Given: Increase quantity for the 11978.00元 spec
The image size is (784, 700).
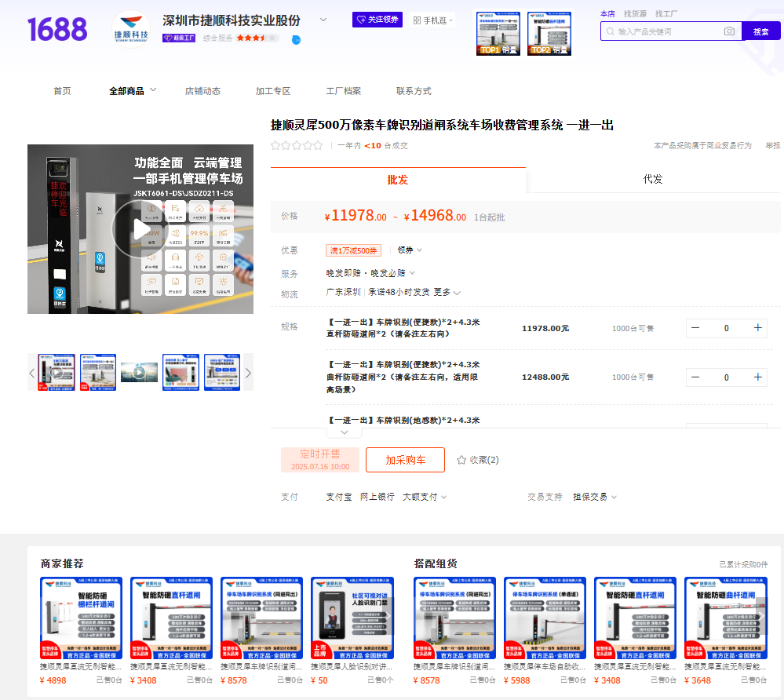Looking at the screenshot, I should click(x=757, y=328).
